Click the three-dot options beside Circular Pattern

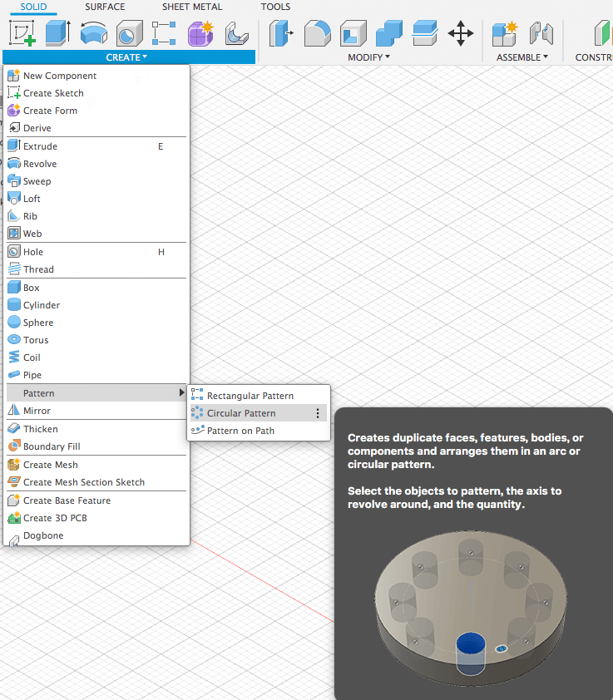(x=317, y=413)
